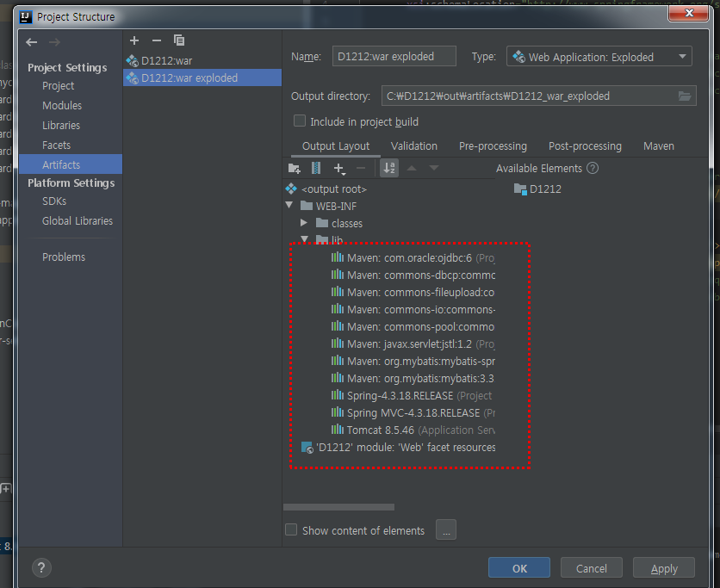
Task: Open Add Copy Of plus dropdown
Action: coord(339,169)
